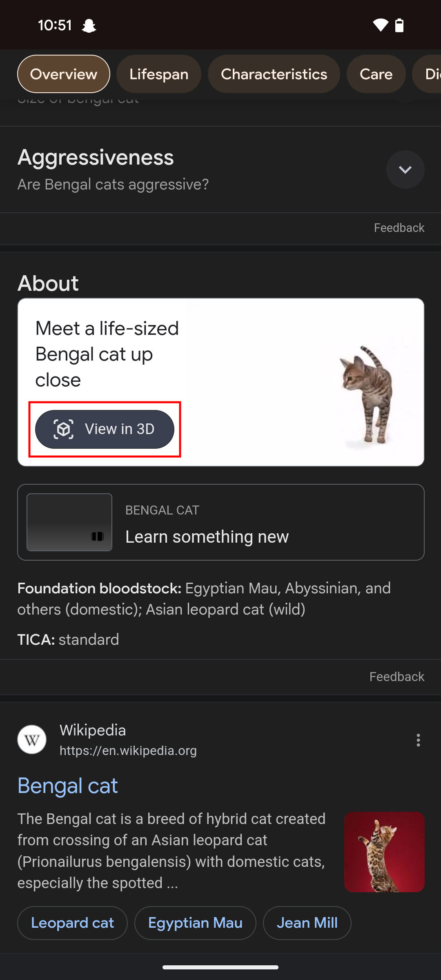Tap the Jean Mill chip
The image size is (441, 980).
tap(307, 923)
